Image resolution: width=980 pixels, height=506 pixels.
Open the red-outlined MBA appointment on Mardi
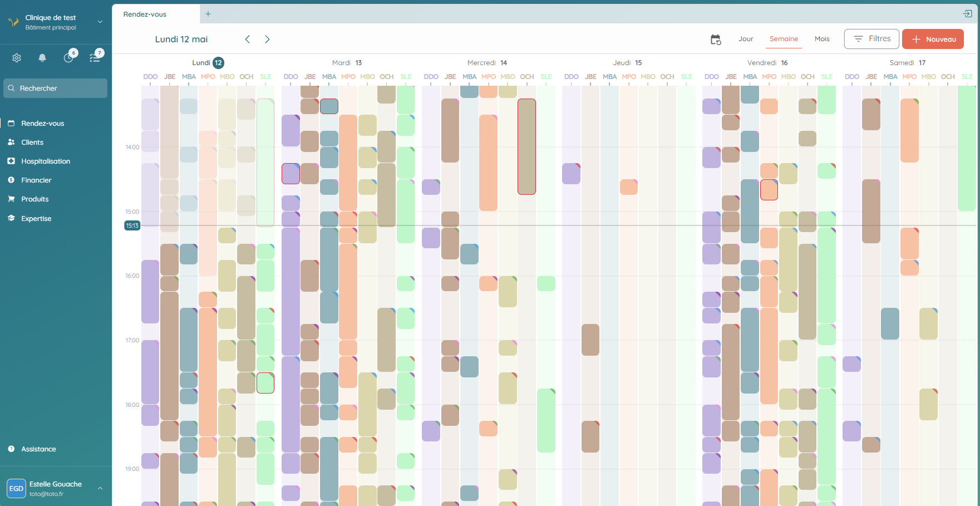329,106
